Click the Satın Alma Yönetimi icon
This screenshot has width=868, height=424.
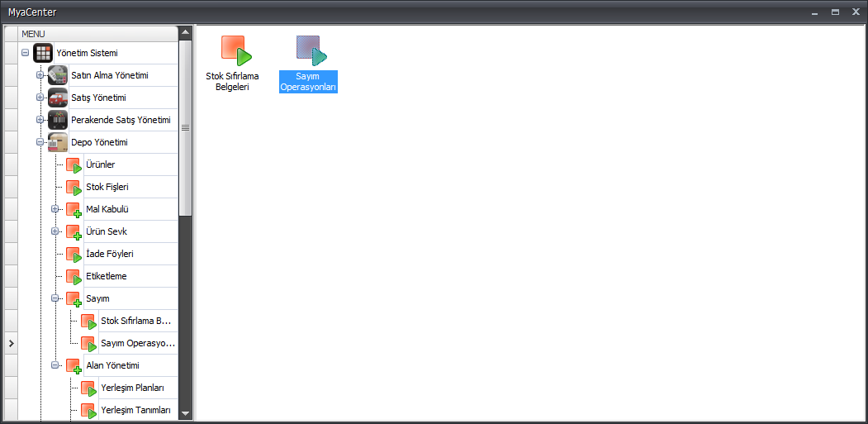point(58,75)
